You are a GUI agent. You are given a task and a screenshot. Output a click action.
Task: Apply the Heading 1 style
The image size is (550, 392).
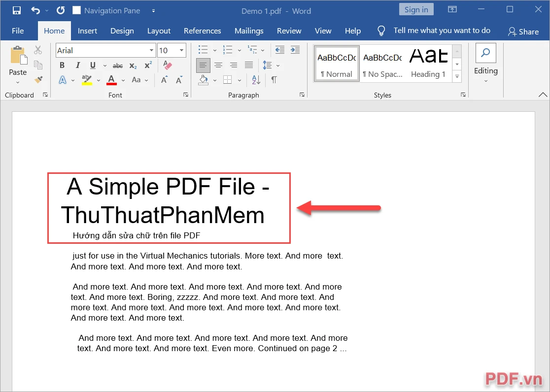428,64
